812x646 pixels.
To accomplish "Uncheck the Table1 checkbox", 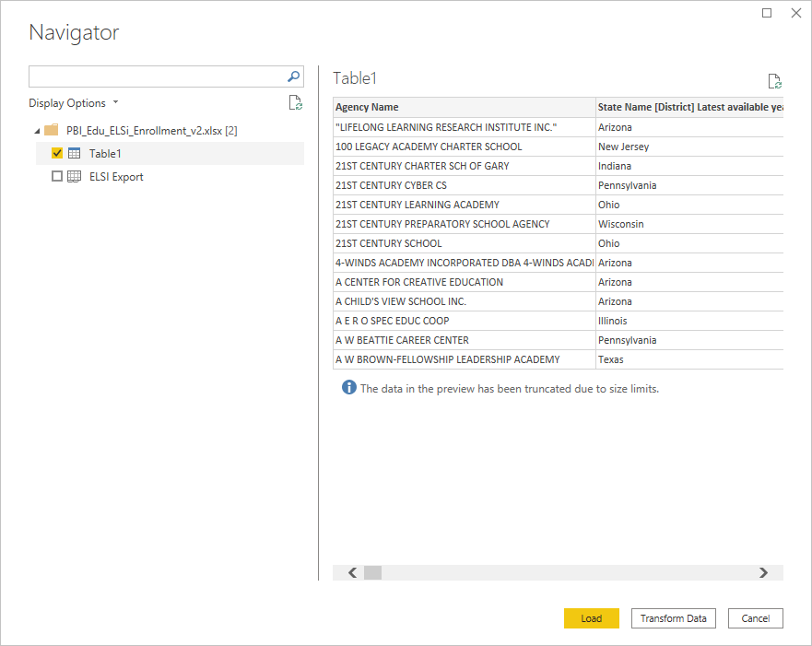I will [x=56, y=153].
